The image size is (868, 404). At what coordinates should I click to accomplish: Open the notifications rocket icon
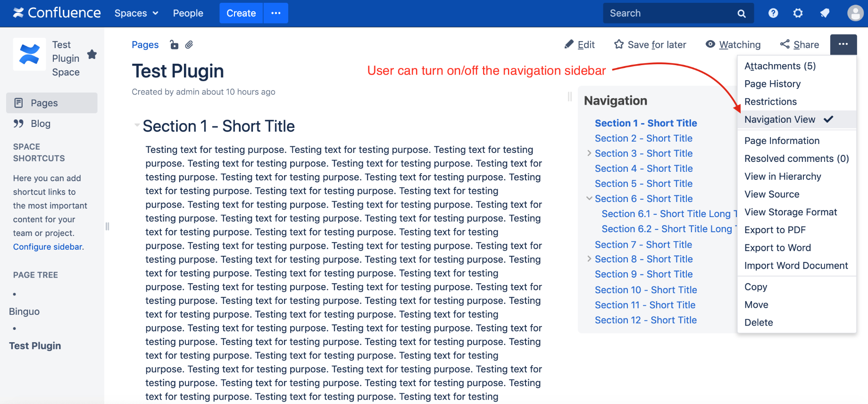825,13
